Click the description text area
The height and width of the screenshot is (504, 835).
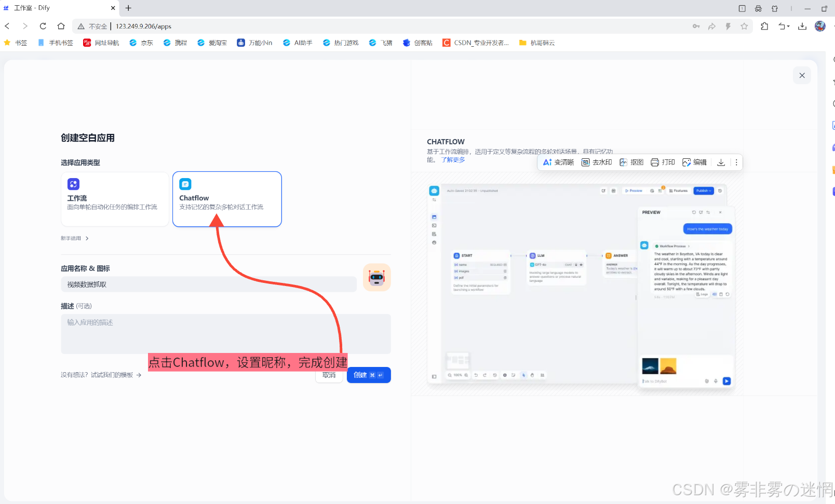click(x=226, y=334)
